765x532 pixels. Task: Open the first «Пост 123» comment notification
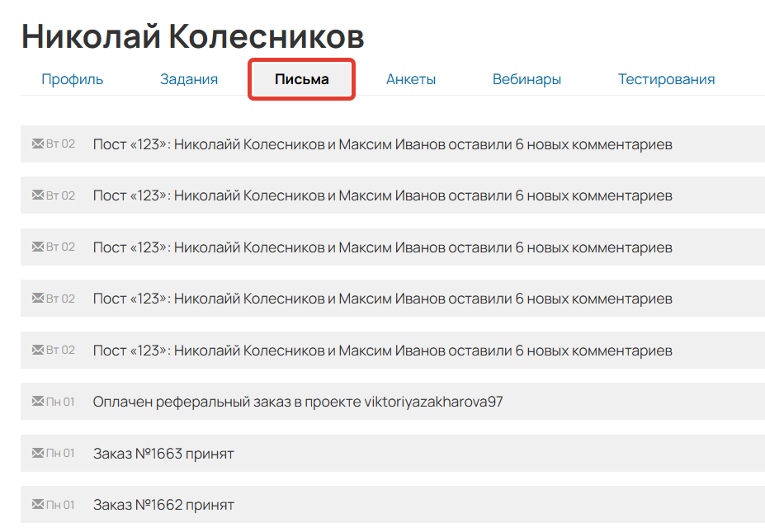point(382,144)
